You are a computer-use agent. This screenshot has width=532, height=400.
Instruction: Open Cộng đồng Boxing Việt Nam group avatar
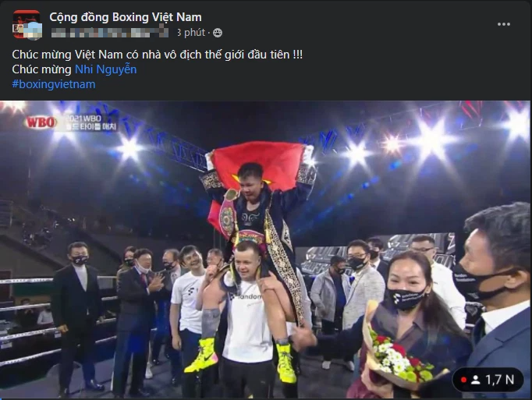[x=24, y=22]
